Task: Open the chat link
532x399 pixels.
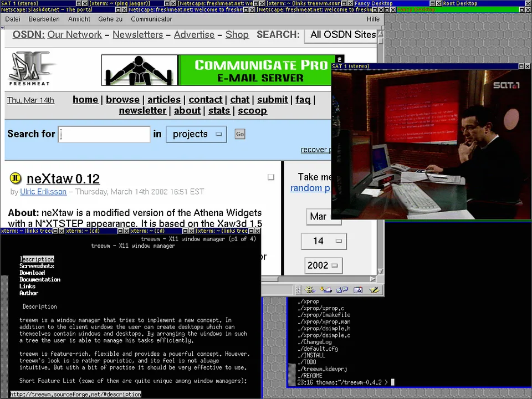Action: click(x=240, y=100)
